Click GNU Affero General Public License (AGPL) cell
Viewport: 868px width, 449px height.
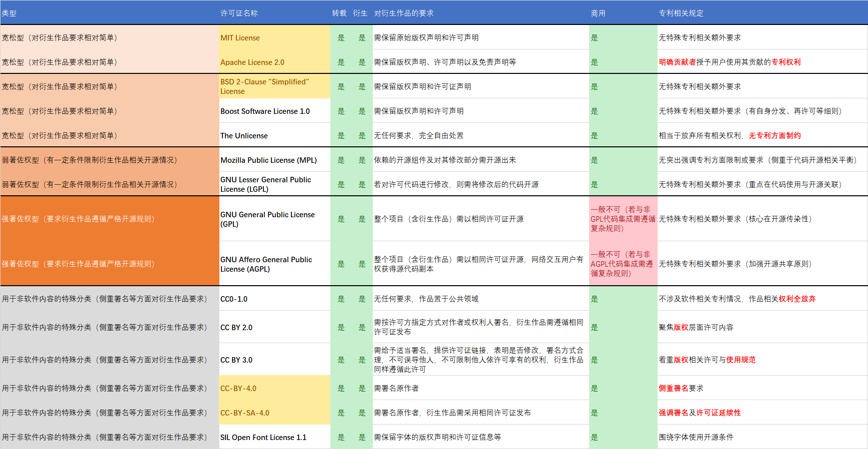pos(275,264)
